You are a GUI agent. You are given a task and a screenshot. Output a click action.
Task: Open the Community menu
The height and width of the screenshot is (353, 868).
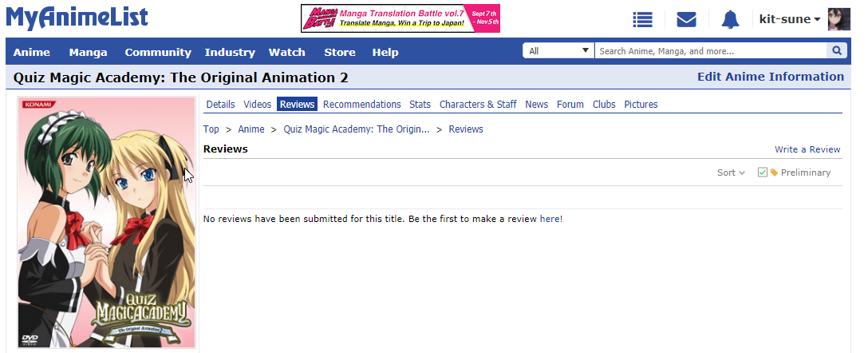pyautogui.click(x=158, y=52)
